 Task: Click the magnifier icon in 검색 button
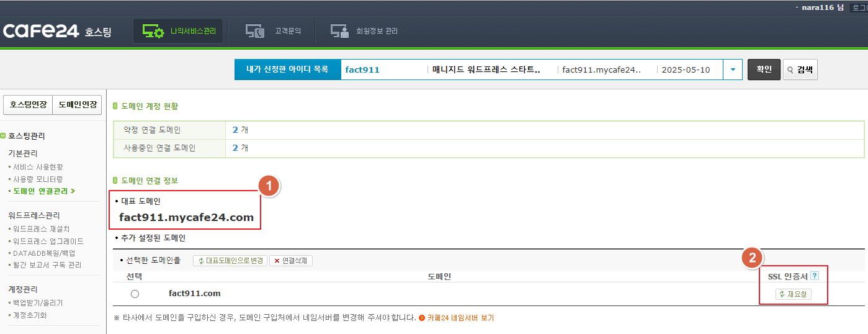[x=790, y=70]
